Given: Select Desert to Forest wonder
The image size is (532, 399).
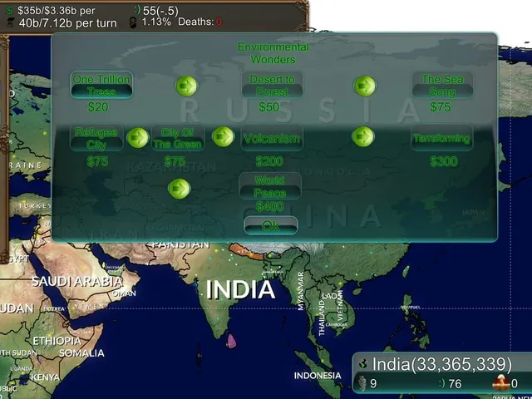Looking at the screenshot, I should coord(272,85).
